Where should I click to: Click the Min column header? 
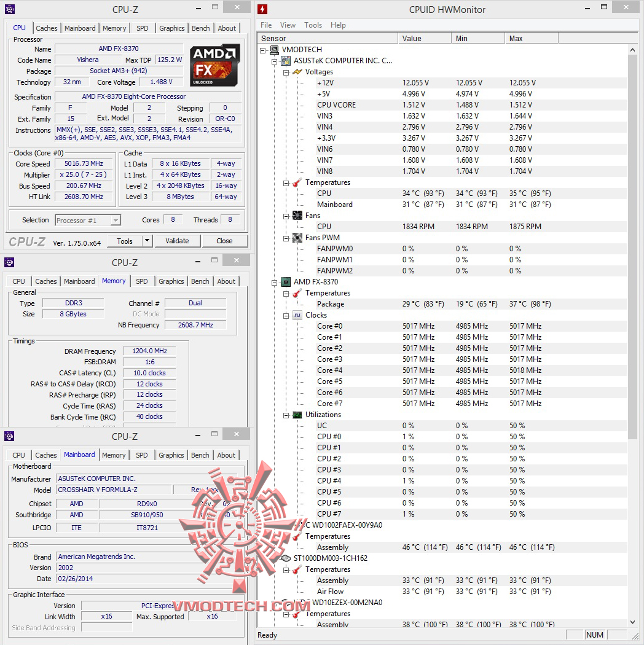[x=477, y=38]
